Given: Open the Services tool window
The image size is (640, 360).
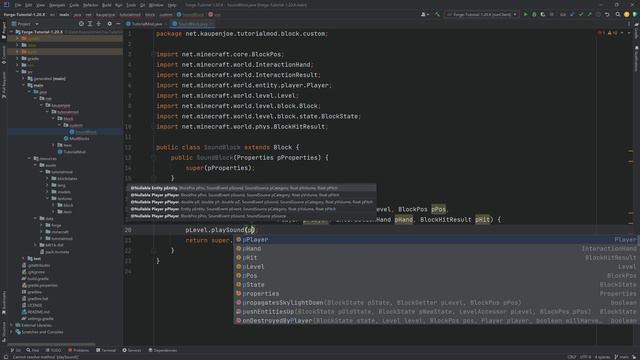Looking at the screenshot, I should coord(132,350).
